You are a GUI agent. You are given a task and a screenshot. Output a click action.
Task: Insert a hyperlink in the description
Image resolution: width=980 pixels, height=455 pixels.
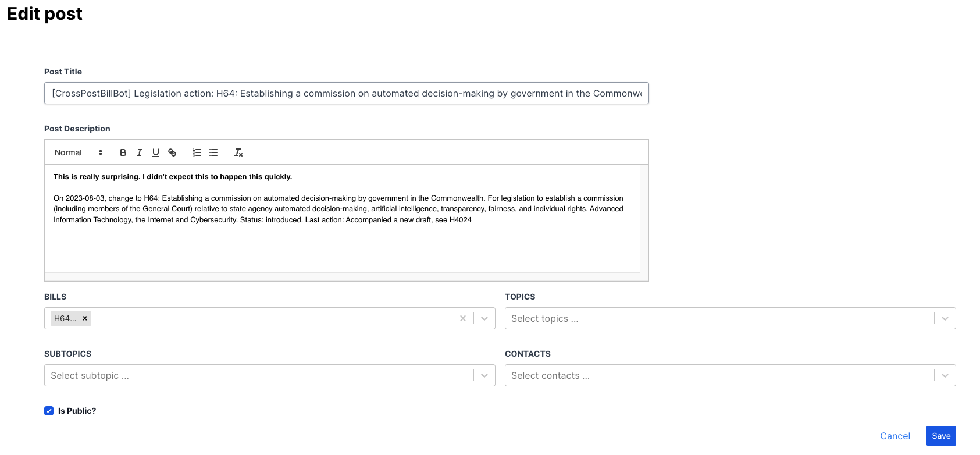click(x=172, y=152)
